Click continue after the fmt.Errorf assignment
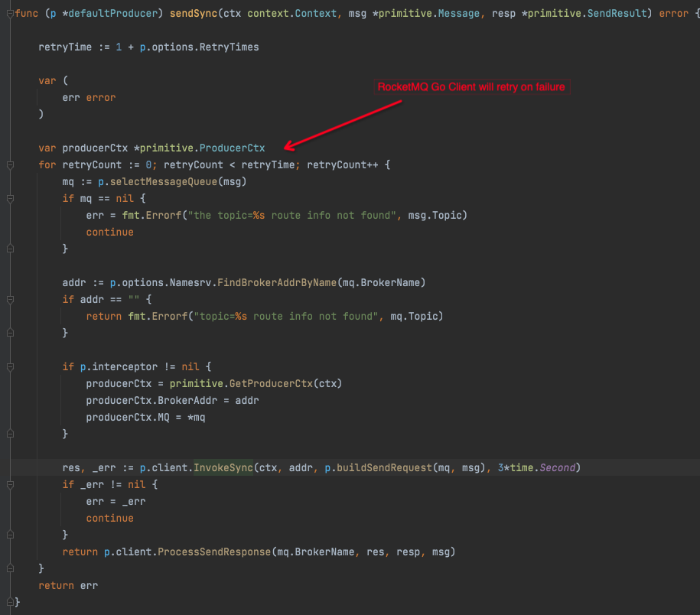This screenshot has width=700, height=615. pyautogui.click(x=110, y=233)
